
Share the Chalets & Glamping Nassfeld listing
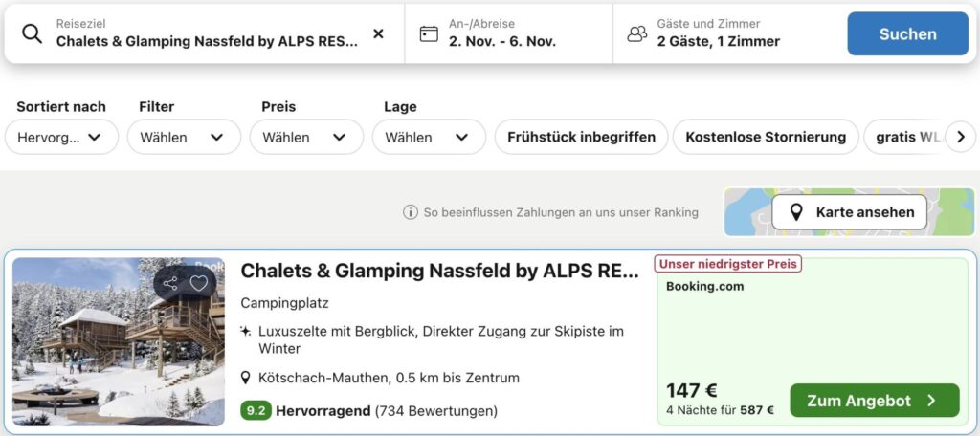170,283
